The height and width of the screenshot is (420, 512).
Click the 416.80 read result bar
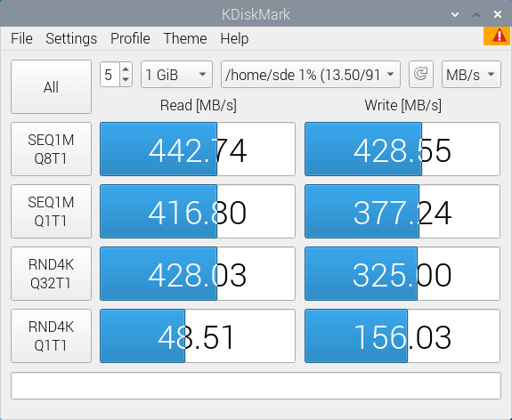tap(198, 212)
